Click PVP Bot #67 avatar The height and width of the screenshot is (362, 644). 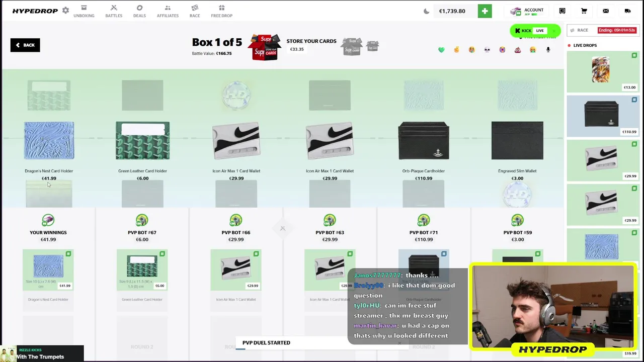point(142,220)
